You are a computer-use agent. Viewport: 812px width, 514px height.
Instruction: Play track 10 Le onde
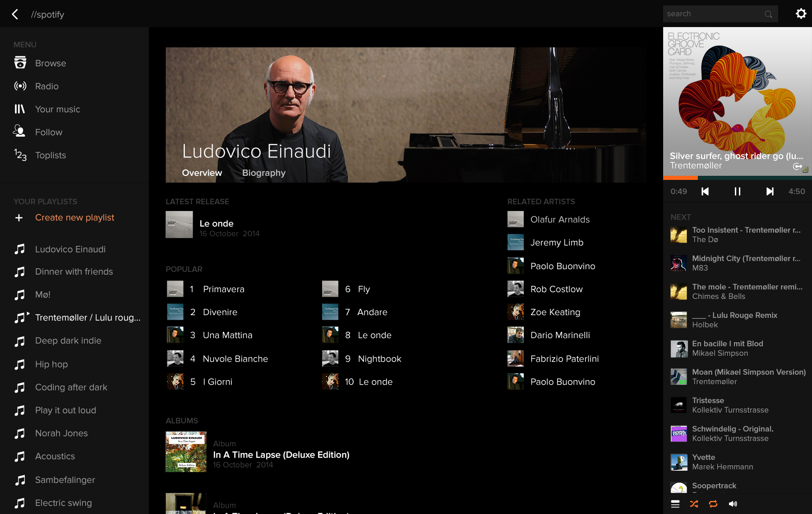[375, 381]
